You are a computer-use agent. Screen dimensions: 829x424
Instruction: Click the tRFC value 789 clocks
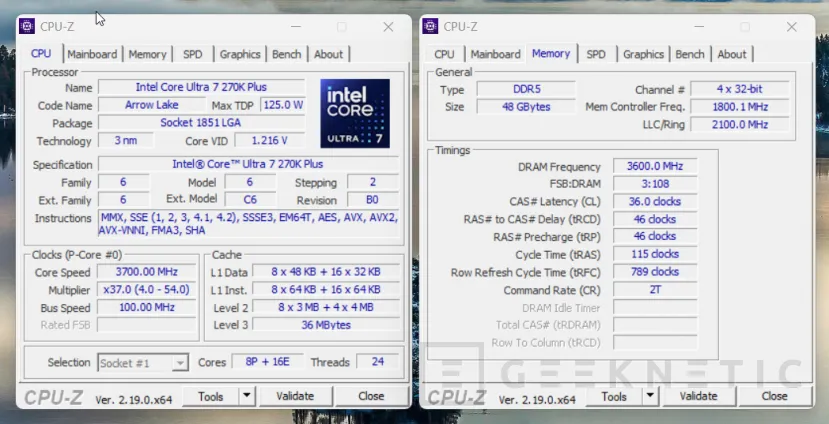(655, 272)
